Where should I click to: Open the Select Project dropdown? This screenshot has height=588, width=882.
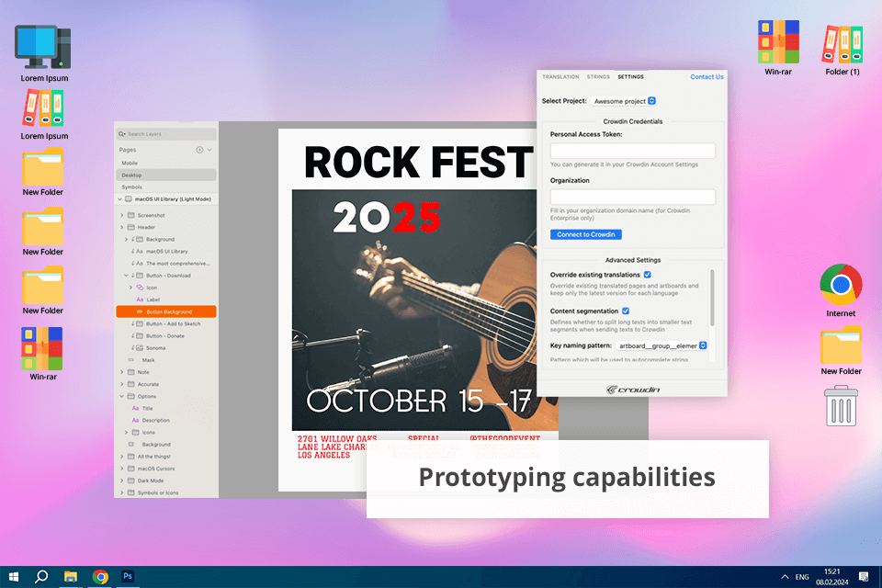click(624, 101)
